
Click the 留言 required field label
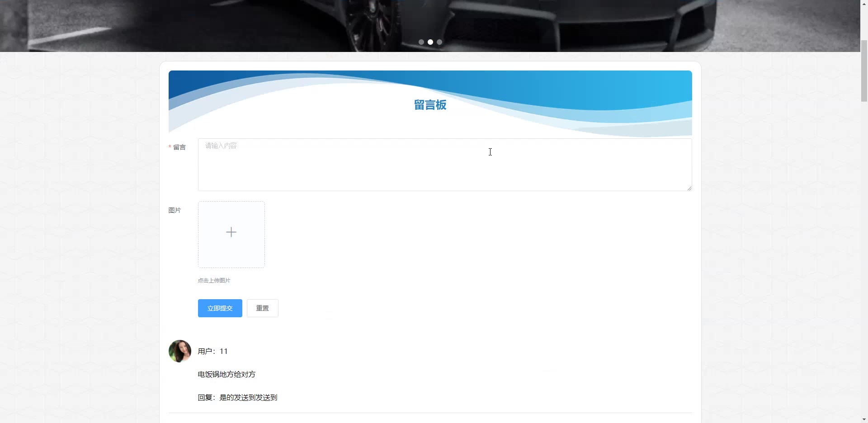pos(177,147)
